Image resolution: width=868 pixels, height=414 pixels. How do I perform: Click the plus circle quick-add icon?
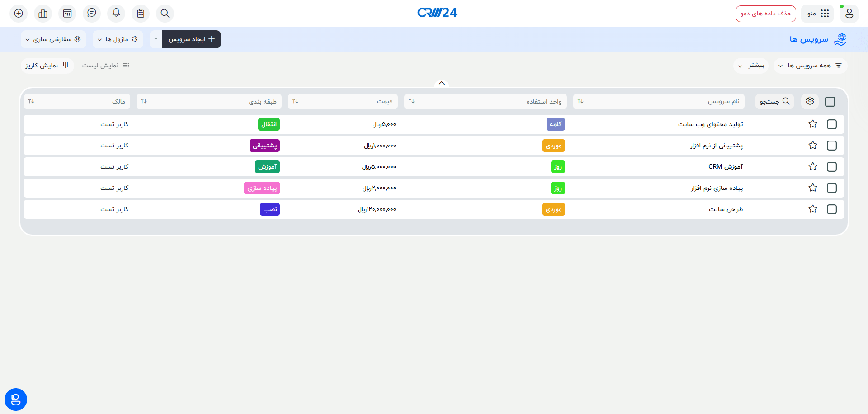point(19,14)
